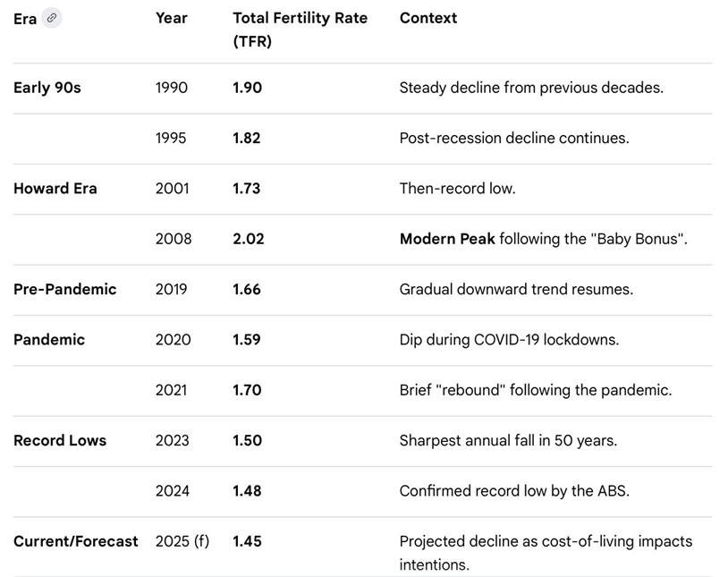The height and width of the screenshot is (577, 728).
Task: Select the Context column header
Action: click(427, 18)
